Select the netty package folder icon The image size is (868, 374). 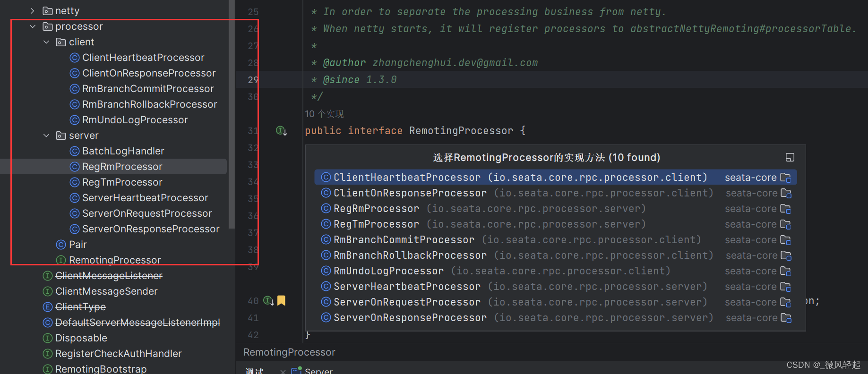pos(47,11)
